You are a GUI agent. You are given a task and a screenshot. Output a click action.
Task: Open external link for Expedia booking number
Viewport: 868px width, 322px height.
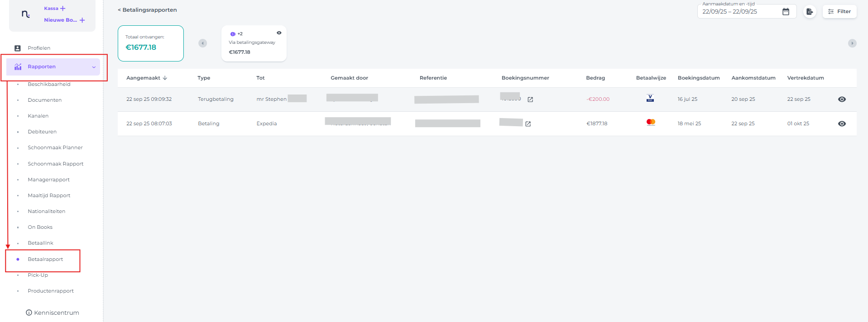[528, 124]
